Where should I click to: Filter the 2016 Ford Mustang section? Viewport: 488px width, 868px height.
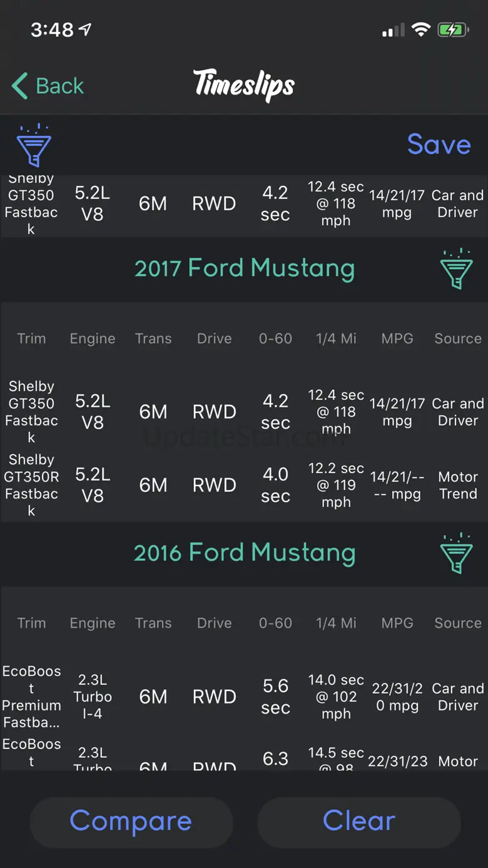pos(456,554)
